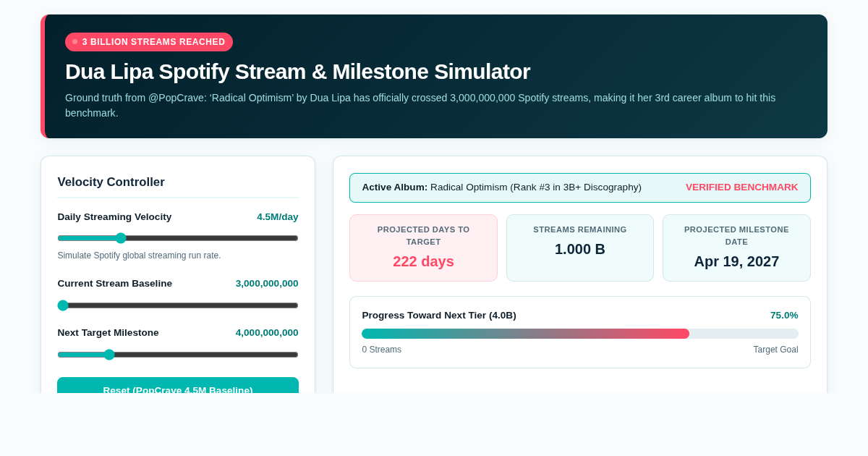Viewport: 868px width, 456px height.
Task: Click the Dua Lipa Spotify Stream Simulator title
Action: pos(297,72)
